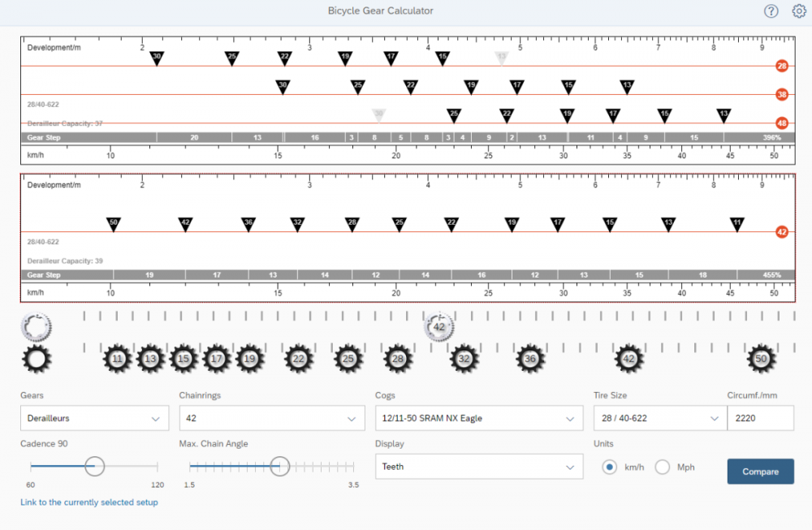Click cog 11 marker in lower chart
The image size is (812, 530).
tap(737, 224)
